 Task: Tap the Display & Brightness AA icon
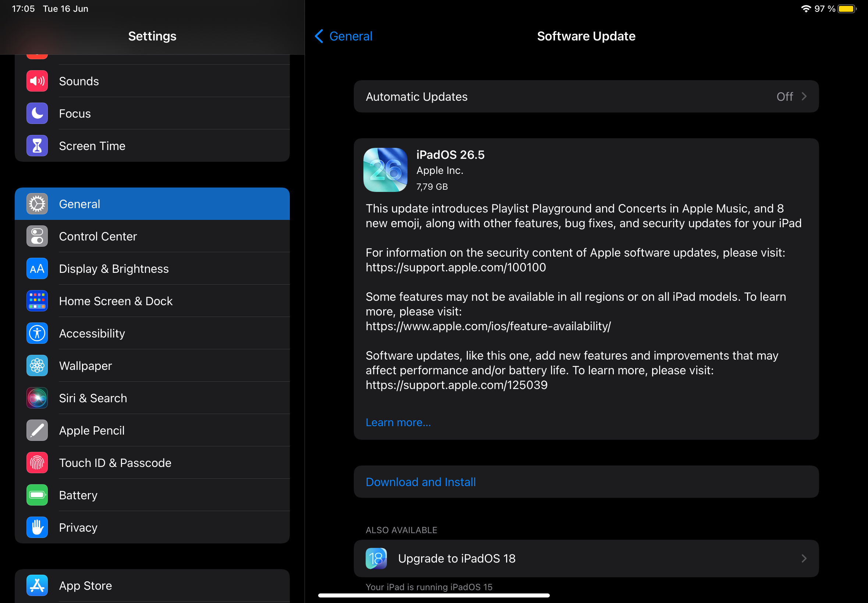click(37, 269)
